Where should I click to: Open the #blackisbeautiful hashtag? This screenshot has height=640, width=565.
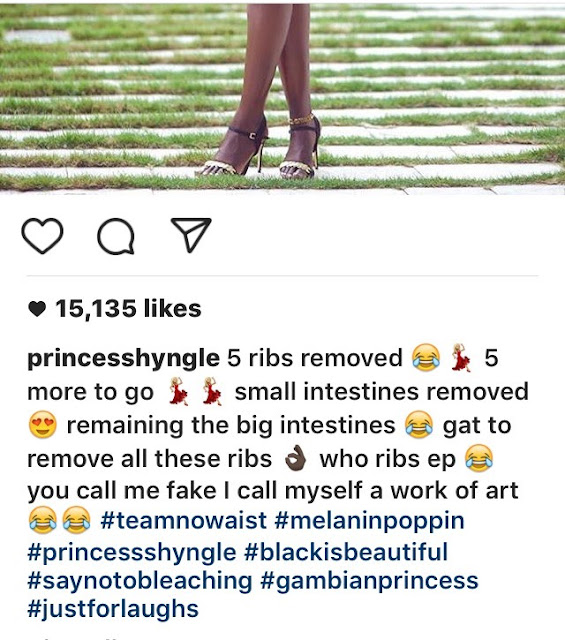coord(346,552)
